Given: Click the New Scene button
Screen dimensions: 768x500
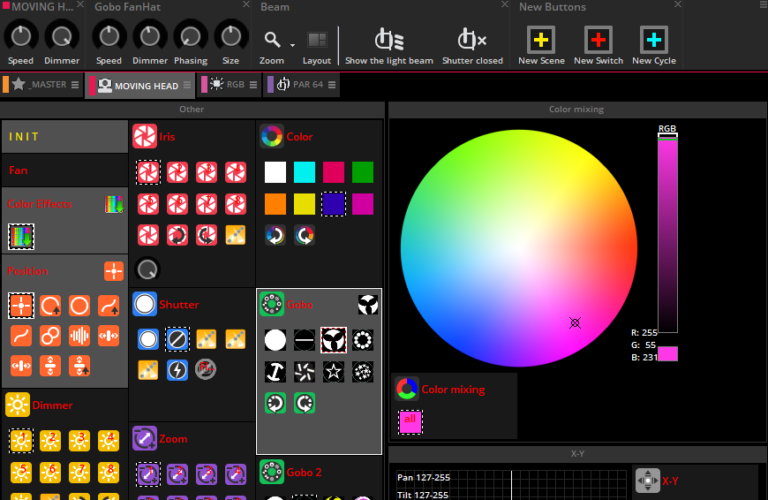Looking at the screenshot, I should point(541,46).
